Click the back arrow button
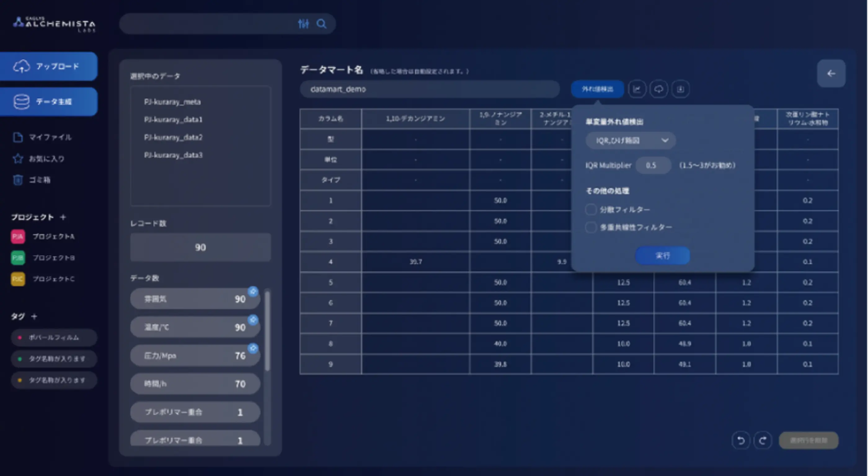The height and width of the screenshot is (476, 868). (x=830, y=74)
